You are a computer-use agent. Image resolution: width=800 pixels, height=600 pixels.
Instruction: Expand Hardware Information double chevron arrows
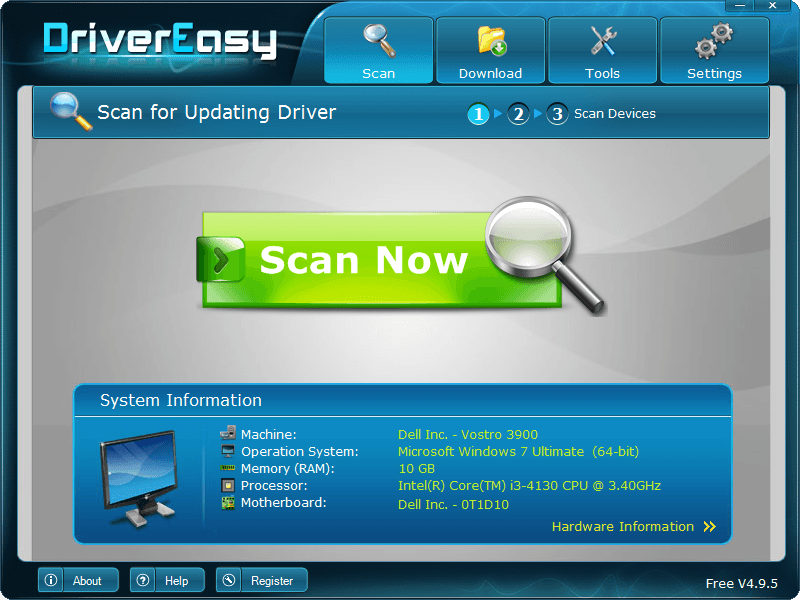pos(709,527)
